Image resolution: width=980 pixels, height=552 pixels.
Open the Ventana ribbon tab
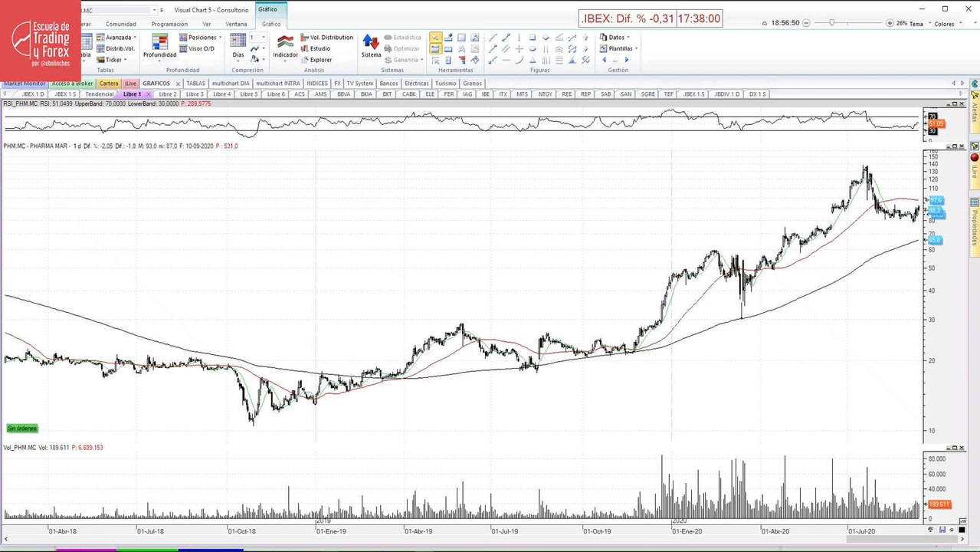236,24
